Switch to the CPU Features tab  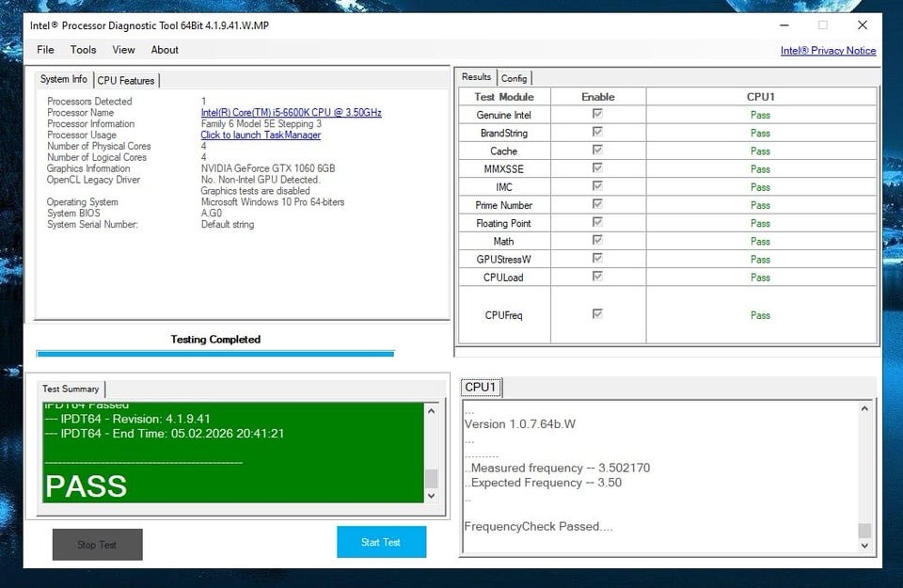pyautogui.click(x=126, y=81)
